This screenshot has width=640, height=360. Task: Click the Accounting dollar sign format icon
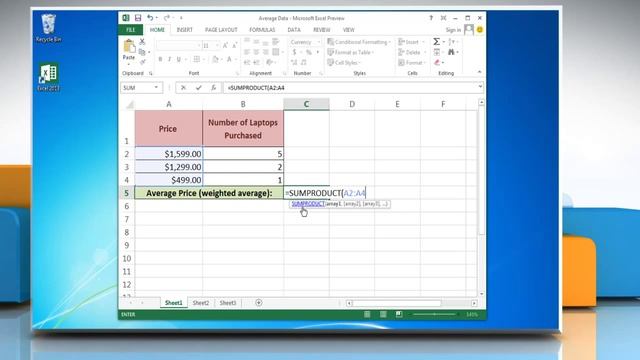(294, 52)
